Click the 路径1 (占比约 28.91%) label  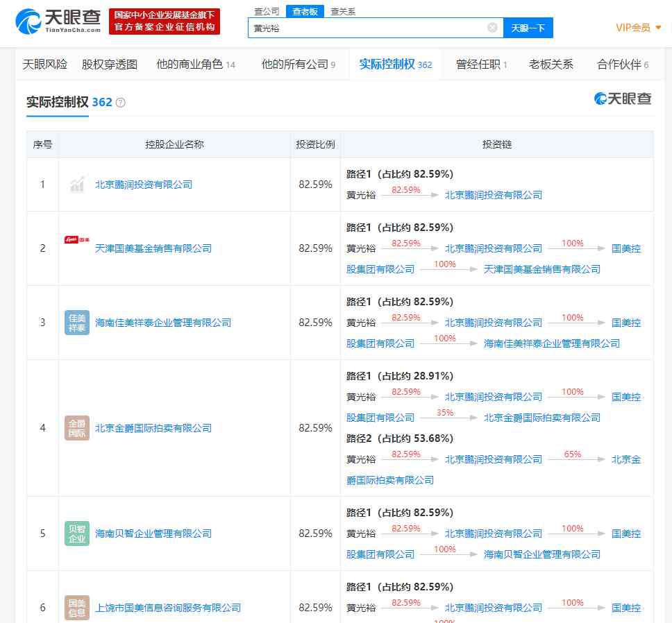tap(399, 376)
